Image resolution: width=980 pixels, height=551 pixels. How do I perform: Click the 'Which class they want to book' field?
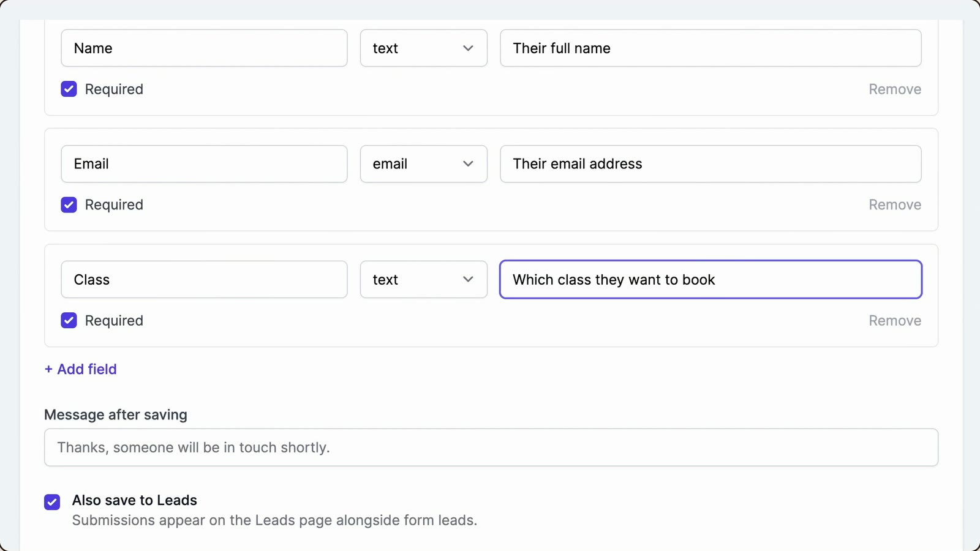click(710, 280)
